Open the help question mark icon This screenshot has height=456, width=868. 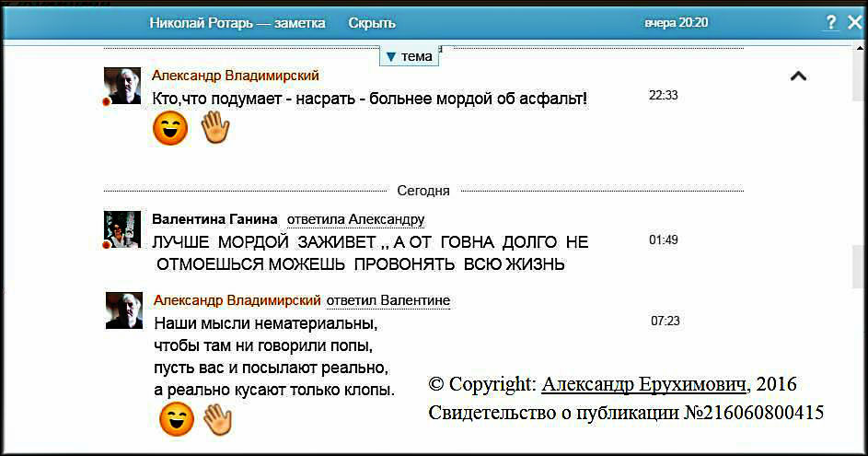831,23
